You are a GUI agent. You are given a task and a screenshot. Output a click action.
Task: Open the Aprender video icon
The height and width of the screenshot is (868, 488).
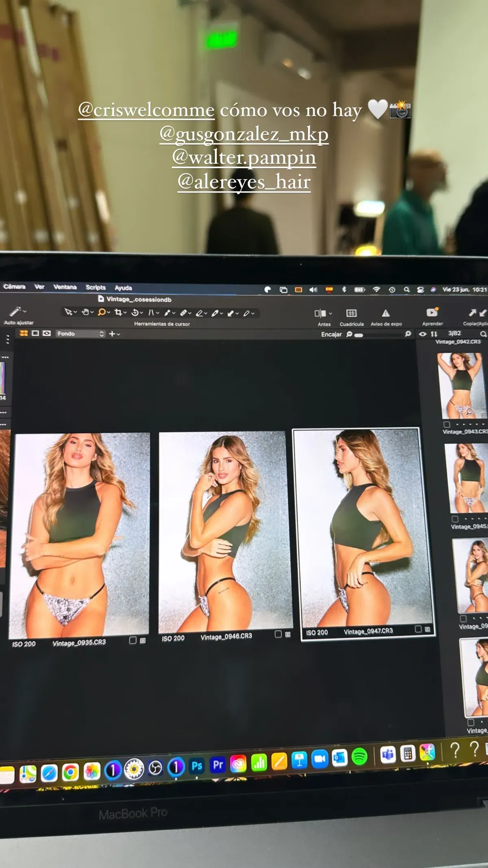click(431, 313)
